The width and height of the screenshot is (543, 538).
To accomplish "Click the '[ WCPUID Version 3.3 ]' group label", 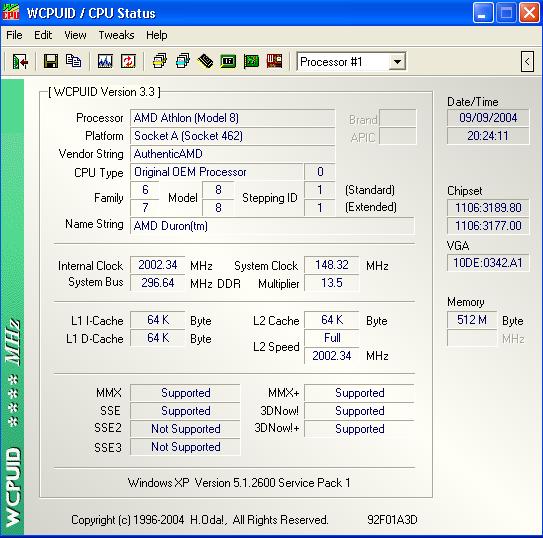I will pyautogui.click(x=104, y=92).
